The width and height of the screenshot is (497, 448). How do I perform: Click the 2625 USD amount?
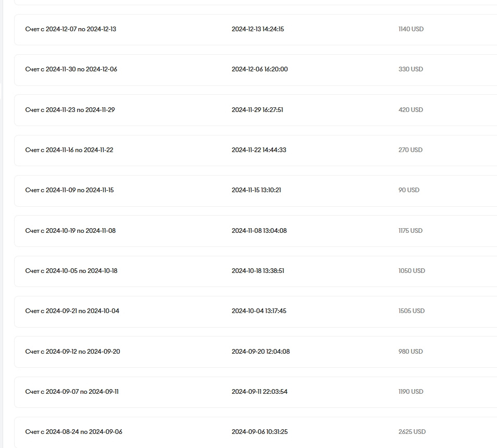coord(412,432)
